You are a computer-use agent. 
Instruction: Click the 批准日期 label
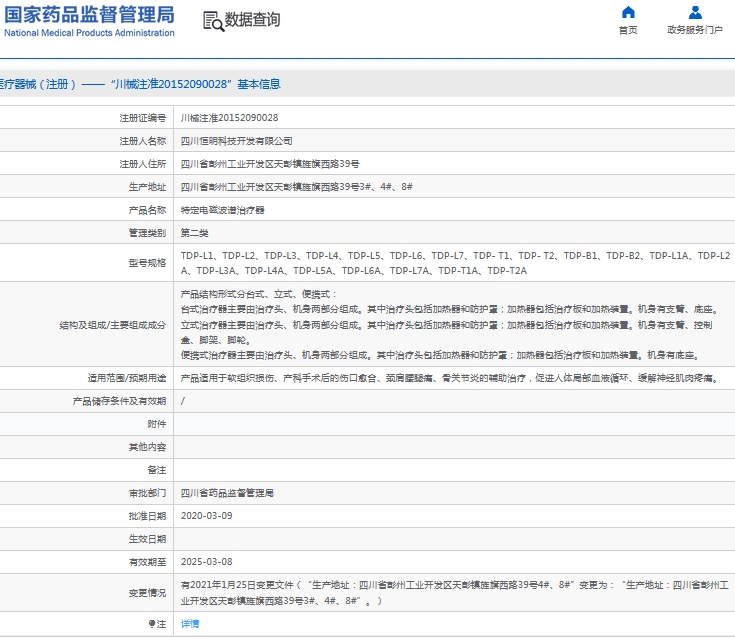[147, 516]
